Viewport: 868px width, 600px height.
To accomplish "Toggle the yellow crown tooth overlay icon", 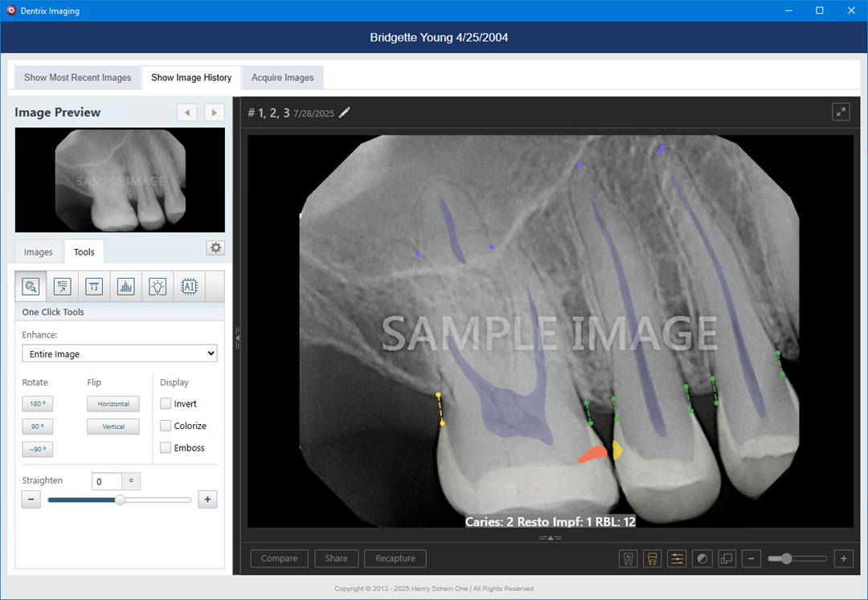I will pos(653,558).
